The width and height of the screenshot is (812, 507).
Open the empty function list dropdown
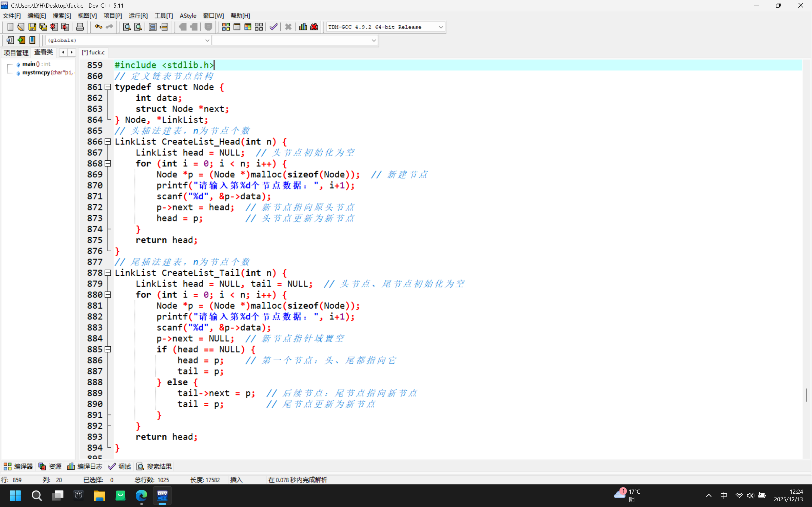point(373,41)
